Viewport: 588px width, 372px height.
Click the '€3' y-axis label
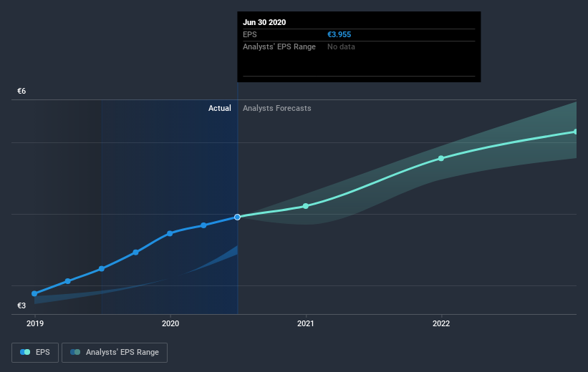pos(21,305)
